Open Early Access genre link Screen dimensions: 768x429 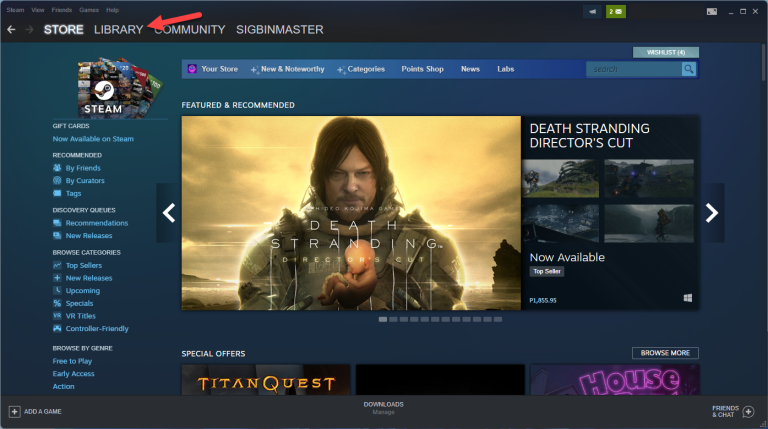pyautogui.click(x=73, y=374)
